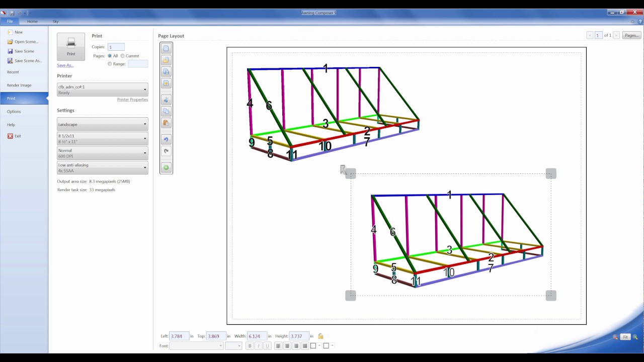Image resolution: width=644 pixels, height=362 pixels.
Task: Open the Sky ribbon tab
Action: (x=55, y=21)
